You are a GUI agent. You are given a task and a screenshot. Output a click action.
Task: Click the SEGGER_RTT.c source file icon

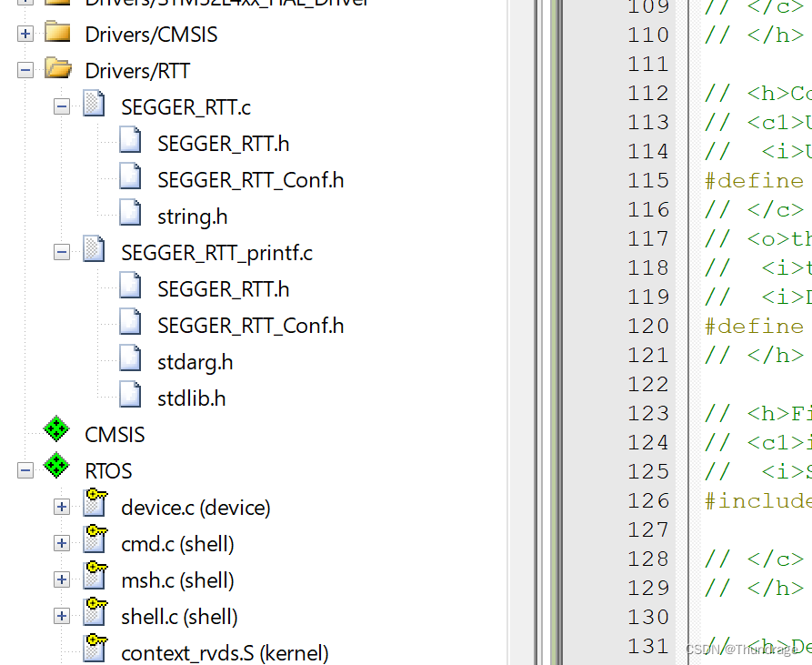[x=93, y=105]
